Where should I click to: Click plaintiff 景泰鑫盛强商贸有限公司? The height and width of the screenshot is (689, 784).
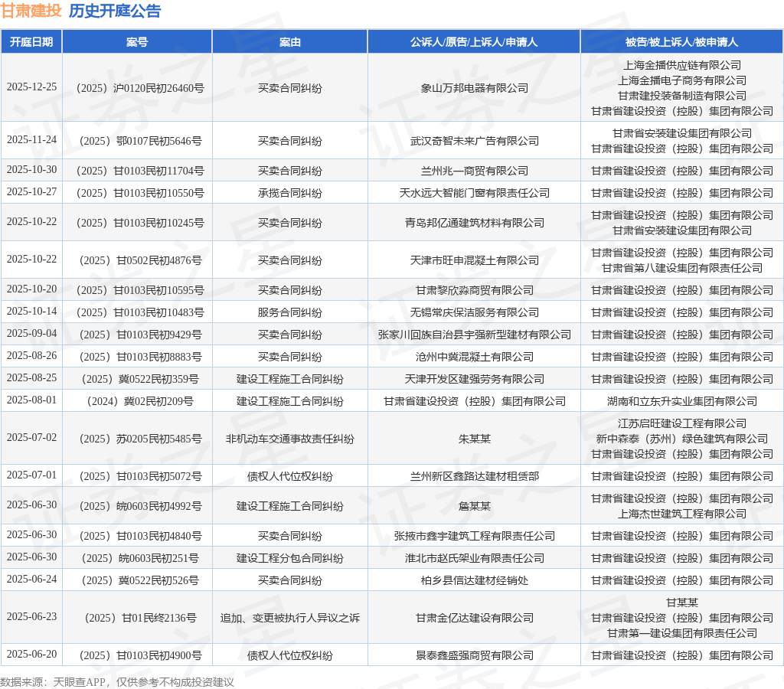point(475,655)
